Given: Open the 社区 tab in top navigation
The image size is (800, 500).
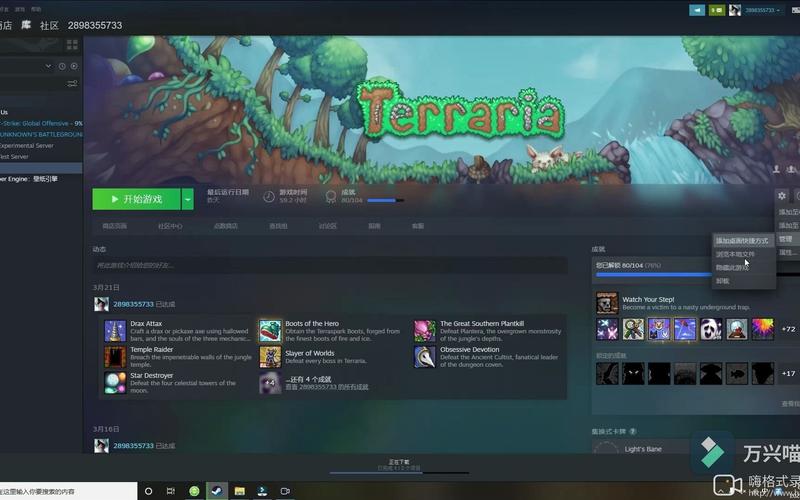Looking at the screenshot, I should coord(49,24).
